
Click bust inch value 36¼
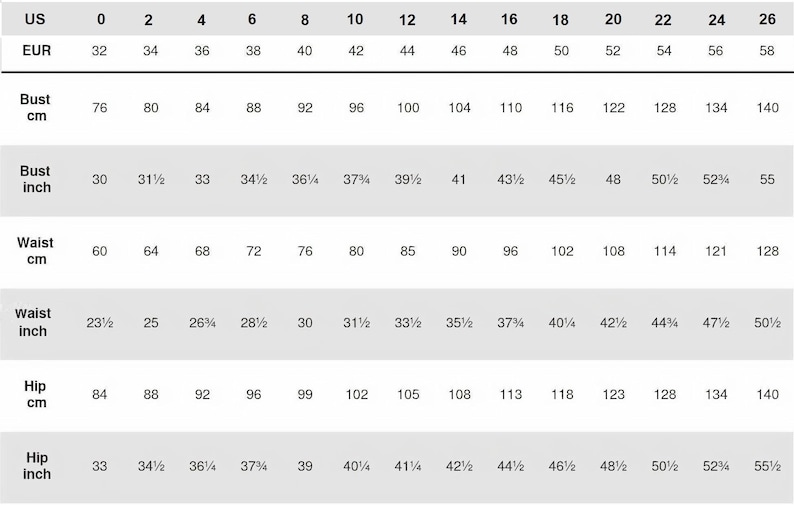305,179
